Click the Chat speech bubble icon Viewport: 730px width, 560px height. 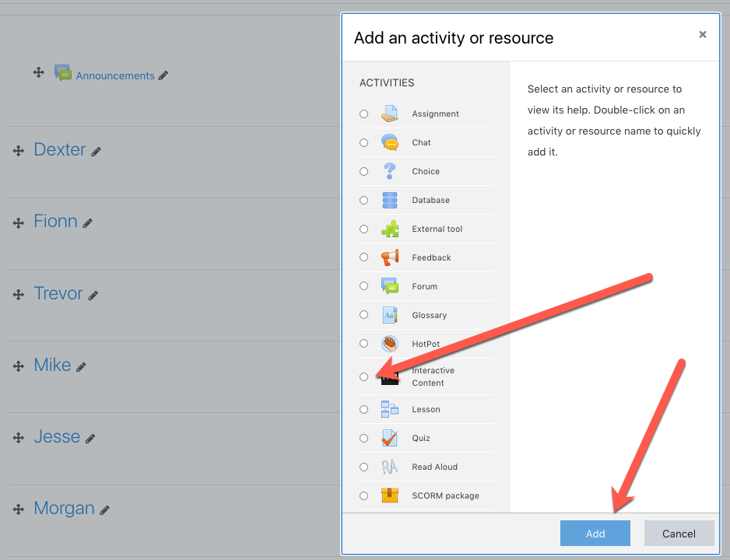point(390,143)
